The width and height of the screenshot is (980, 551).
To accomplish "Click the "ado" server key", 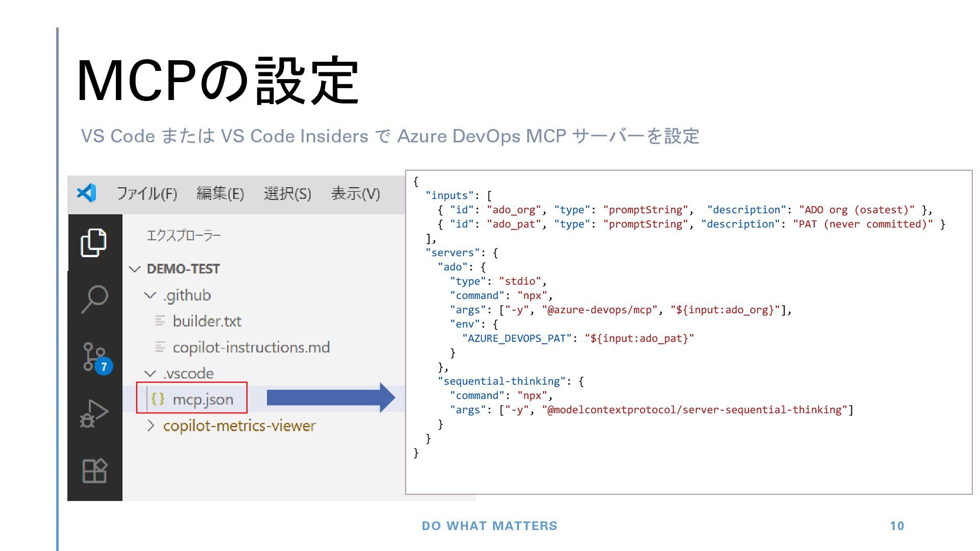I will click(x=453, y=267).
